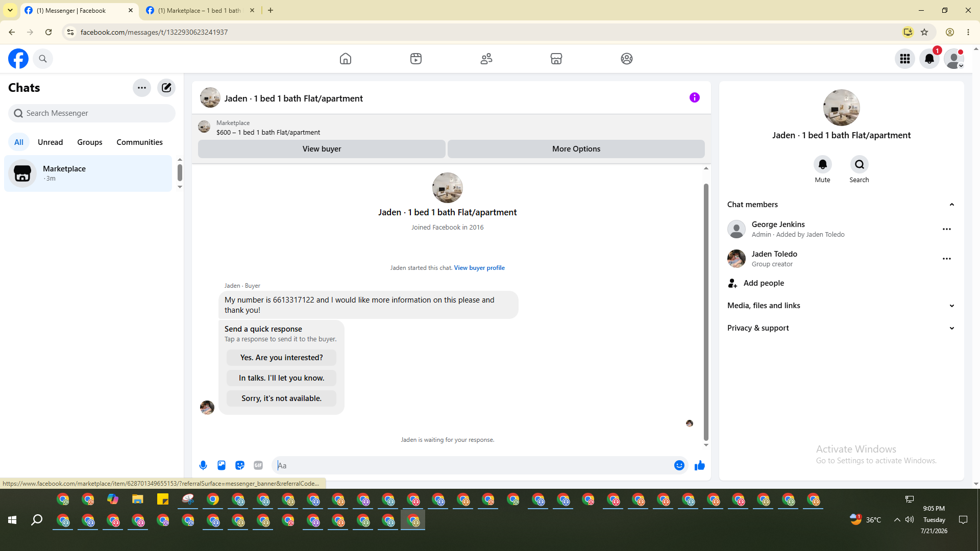Open the Reels video icon
This screenshot has height=551, width=980.
[416, 59]
